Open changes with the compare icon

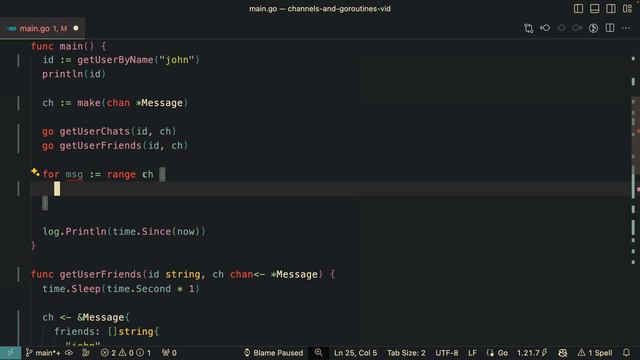(529, 28)
